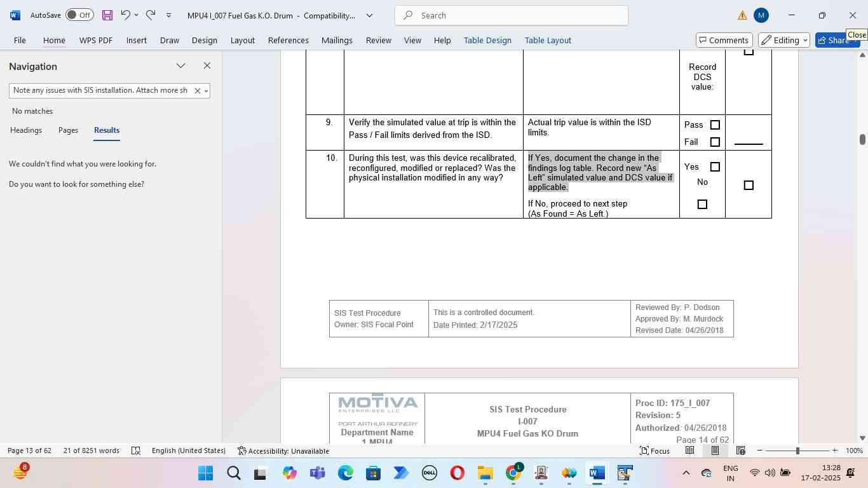Viewport: 868px width, 488px height.
Task: Clear the navigation search text
Action: [x=197, y=91]
